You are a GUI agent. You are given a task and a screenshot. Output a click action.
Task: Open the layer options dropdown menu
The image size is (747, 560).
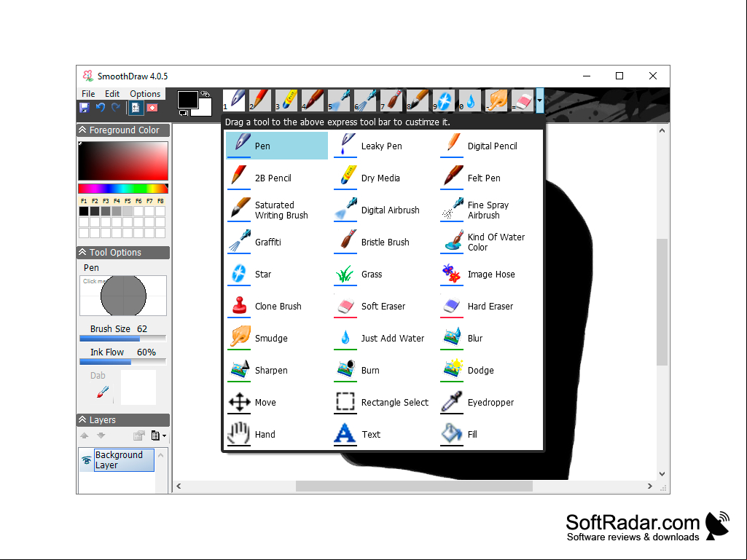(159, 435)
